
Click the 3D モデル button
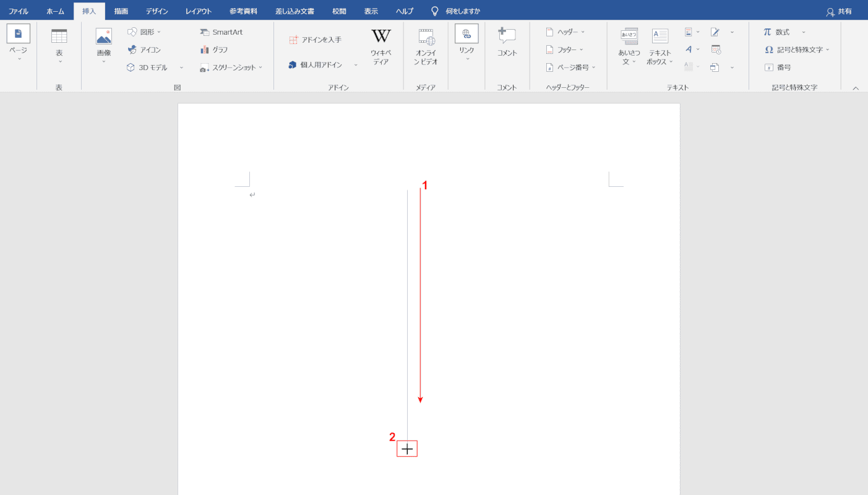(x=147, y=67)
